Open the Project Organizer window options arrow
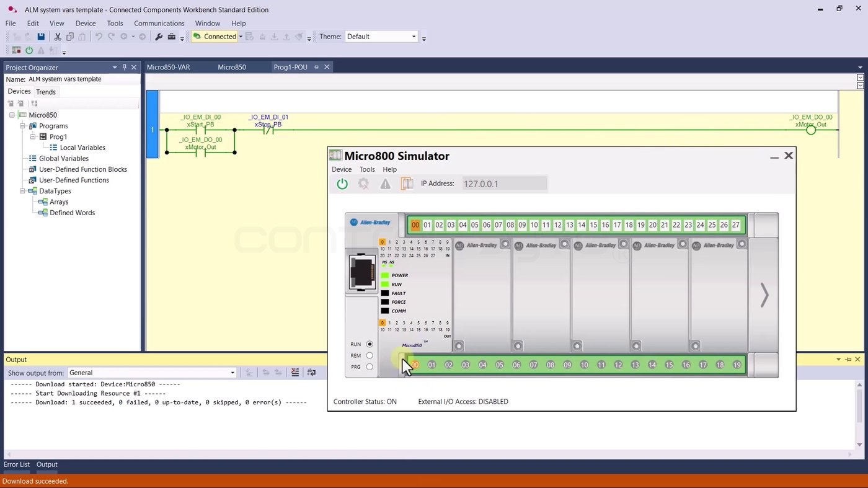This screenshot has width=868, height=488. [x=115, y=67]
